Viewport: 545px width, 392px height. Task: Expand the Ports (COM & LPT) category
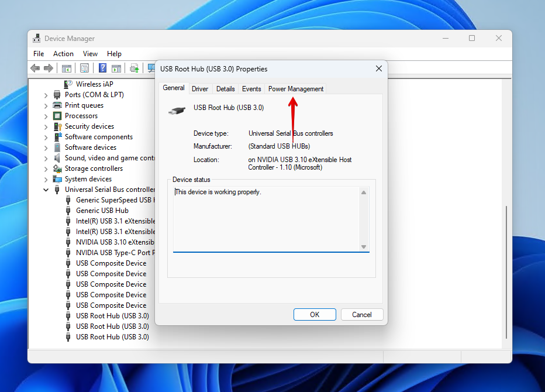[46, 95]
